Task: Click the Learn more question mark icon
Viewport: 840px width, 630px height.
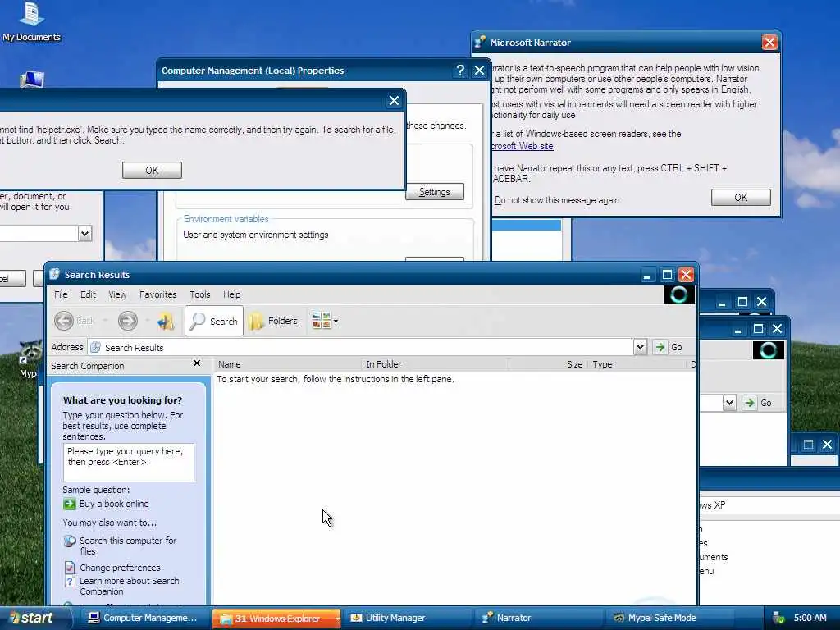Action: point(70,582)
